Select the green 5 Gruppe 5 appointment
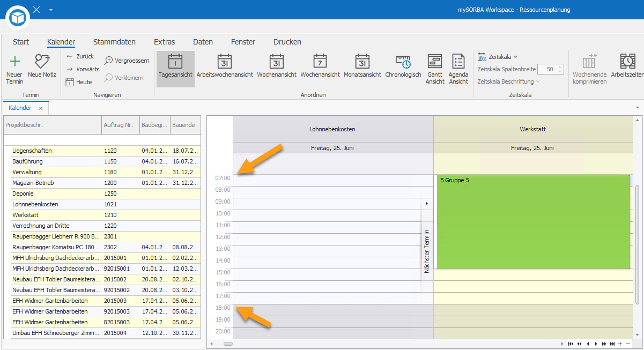Viewport: 644px width, 350px height. 533,222
